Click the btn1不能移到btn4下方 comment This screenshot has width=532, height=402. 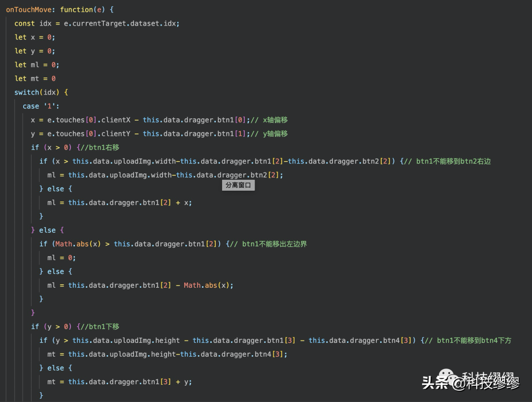[473, 340]
